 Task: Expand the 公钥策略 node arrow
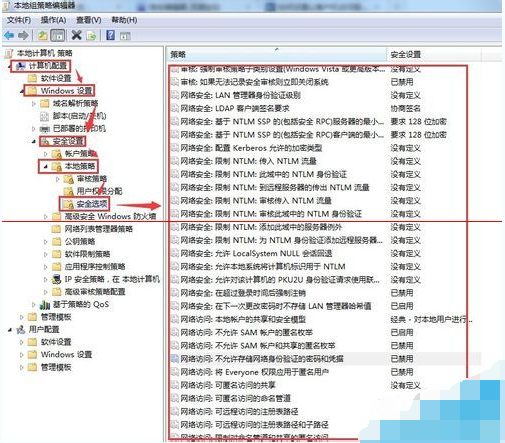click(x=46, y=242)
